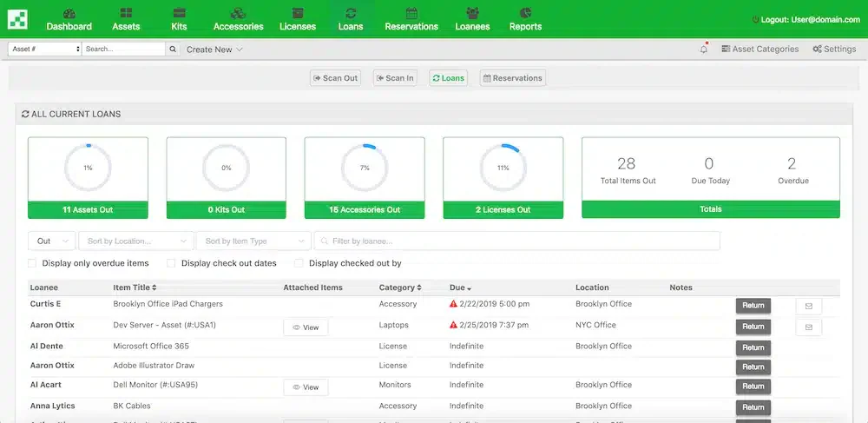The height and width of the screenshot is (423, 868).
Task: Click overdue warning icon for 2/25/2019
Action: (453, 325)
